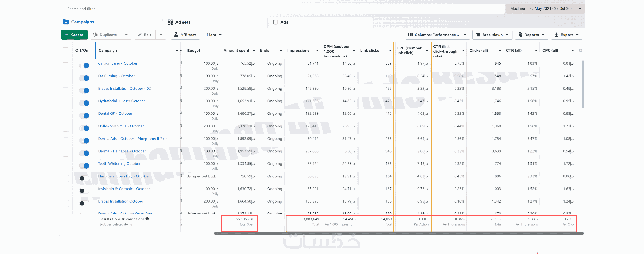Click the Edit pencil icon

click(140, 35)
